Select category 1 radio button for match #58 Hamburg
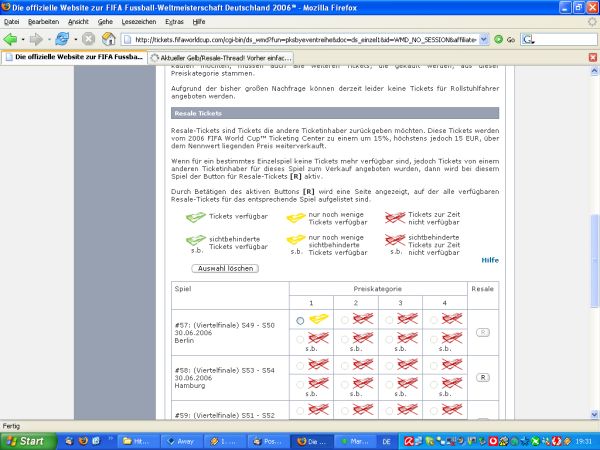 click(x=300, y=367)
